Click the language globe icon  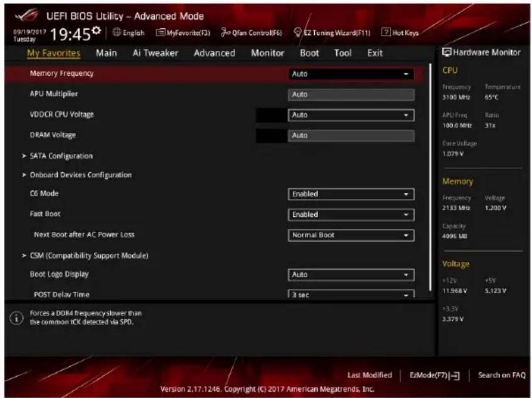(x=116, y=32)
